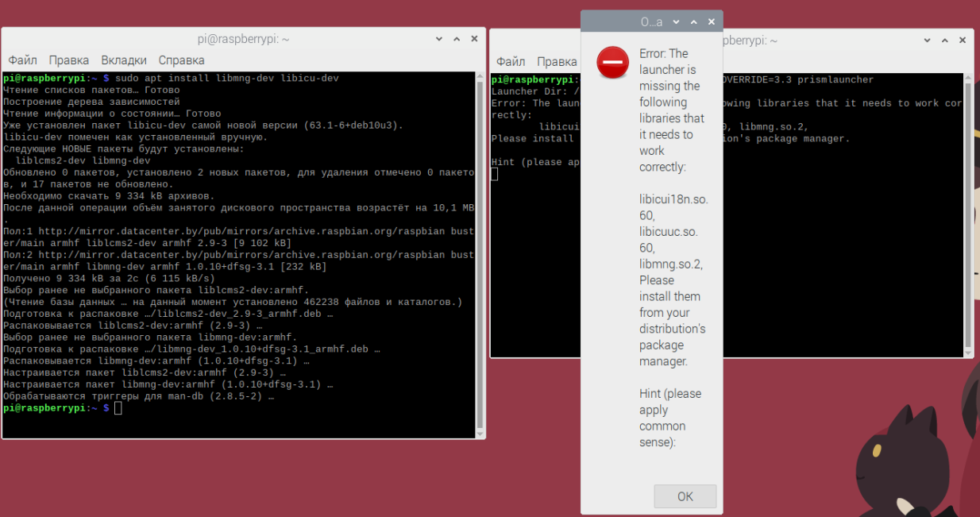
Task: Shade the error dialog with its chevron-down icon
Action: (674, 21)
